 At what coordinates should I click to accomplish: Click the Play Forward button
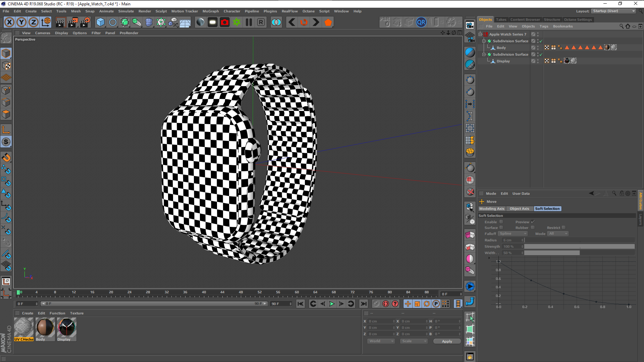[332, 304]
